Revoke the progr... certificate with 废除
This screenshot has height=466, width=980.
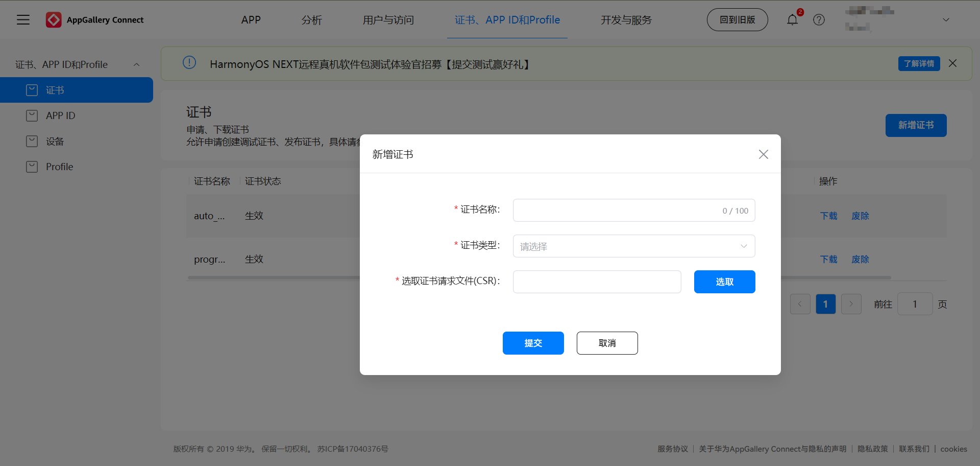860,260
